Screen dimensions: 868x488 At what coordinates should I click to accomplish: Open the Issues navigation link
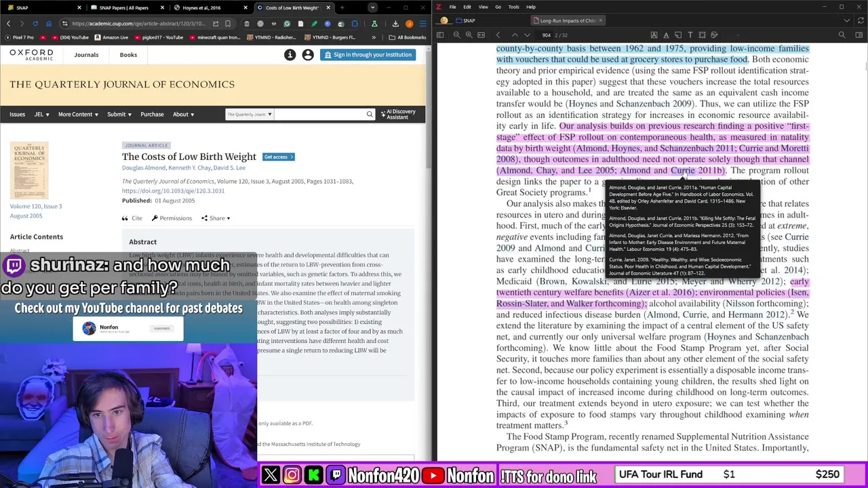click(17, 115)
